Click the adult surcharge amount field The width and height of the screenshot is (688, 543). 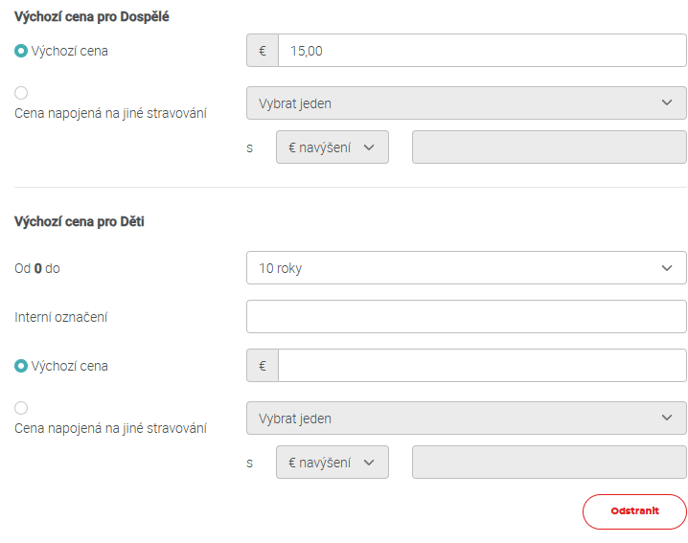coord(549,147)
